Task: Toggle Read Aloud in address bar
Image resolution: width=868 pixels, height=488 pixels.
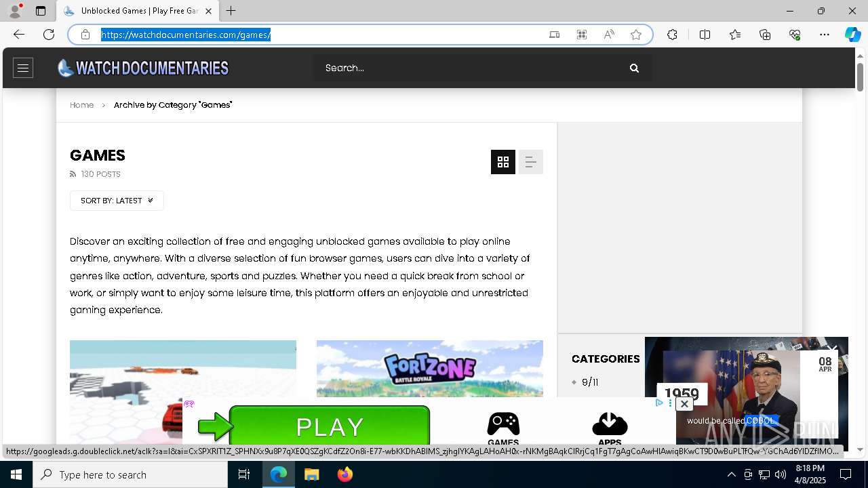Action: click(609, 35)
